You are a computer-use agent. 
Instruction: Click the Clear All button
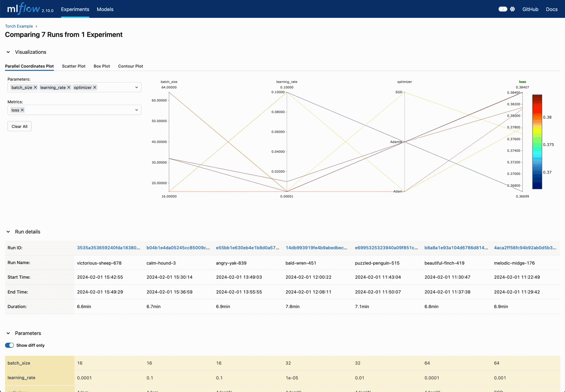pyautogui.click(x=19, y=126)
